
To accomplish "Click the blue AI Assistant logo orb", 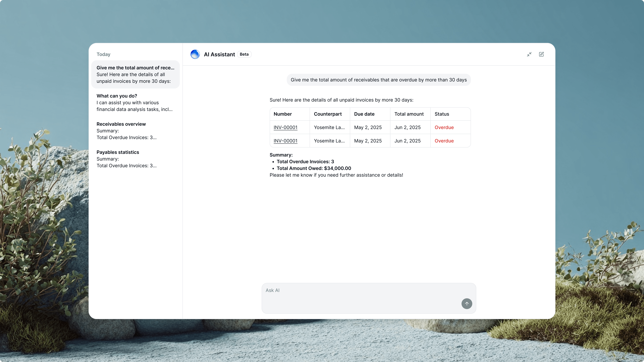I will (x=195, y=54).
